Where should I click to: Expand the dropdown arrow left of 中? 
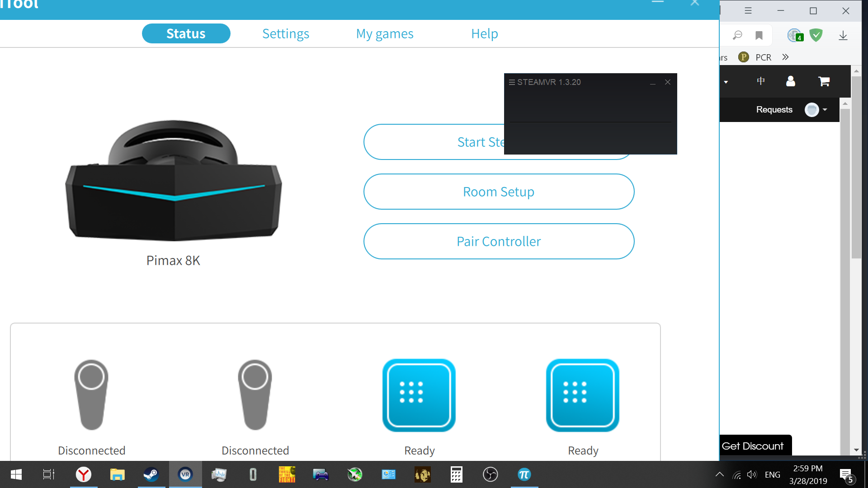tap(726, 82)
